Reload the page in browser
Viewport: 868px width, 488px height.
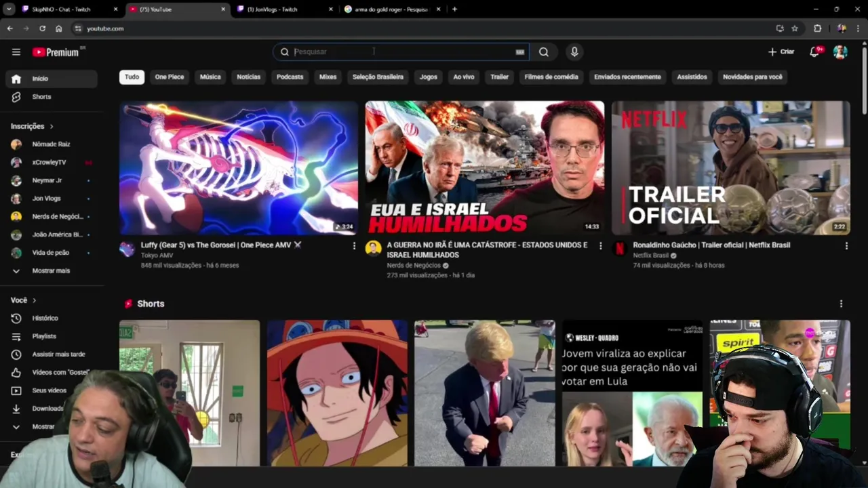tap(42, 28)
